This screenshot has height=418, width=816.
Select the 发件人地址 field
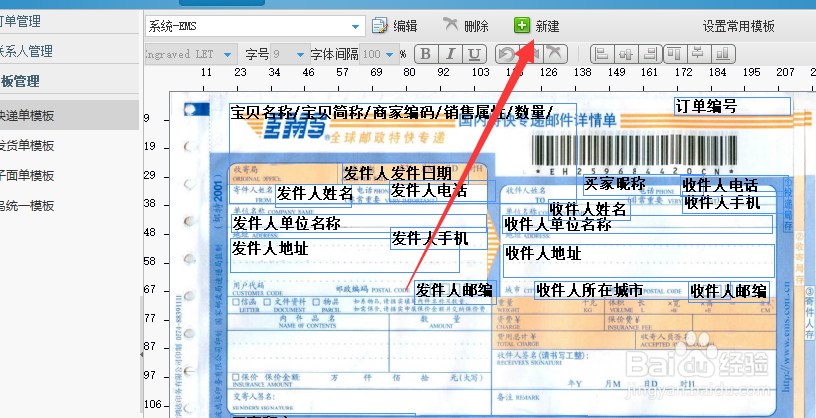click(x=345, y=255)
